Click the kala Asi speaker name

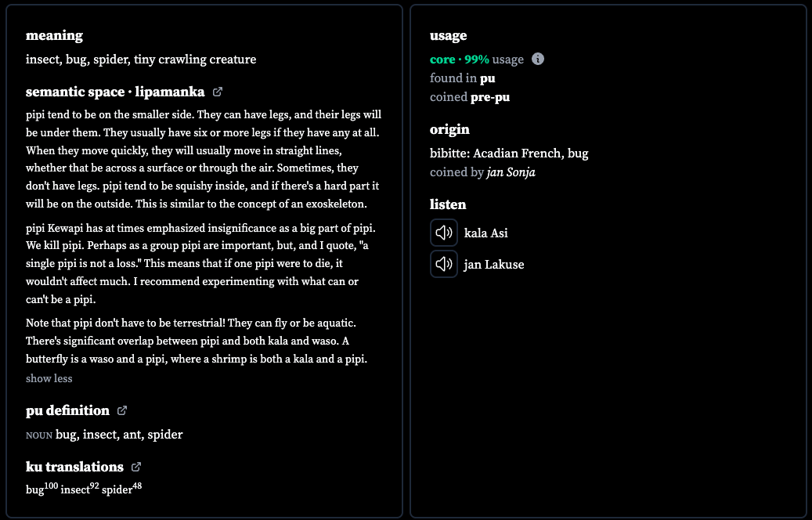[485, 233]
